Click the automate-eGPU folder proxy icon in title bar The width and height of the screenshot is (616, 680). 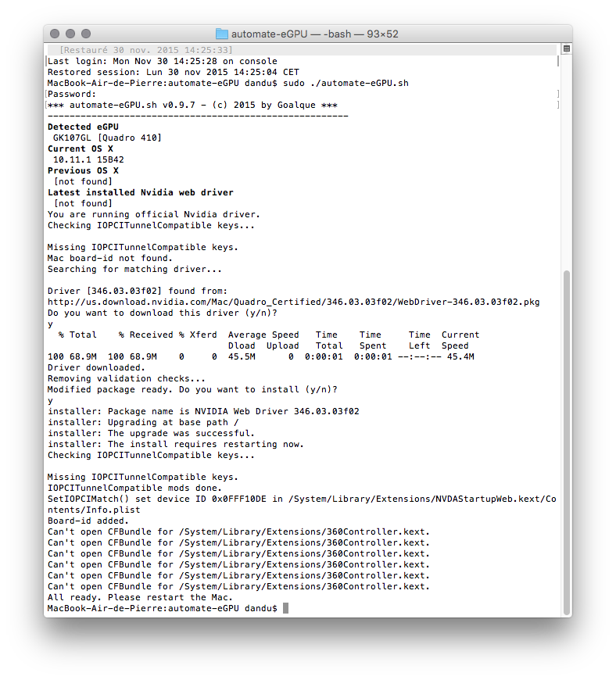[222, 34]
